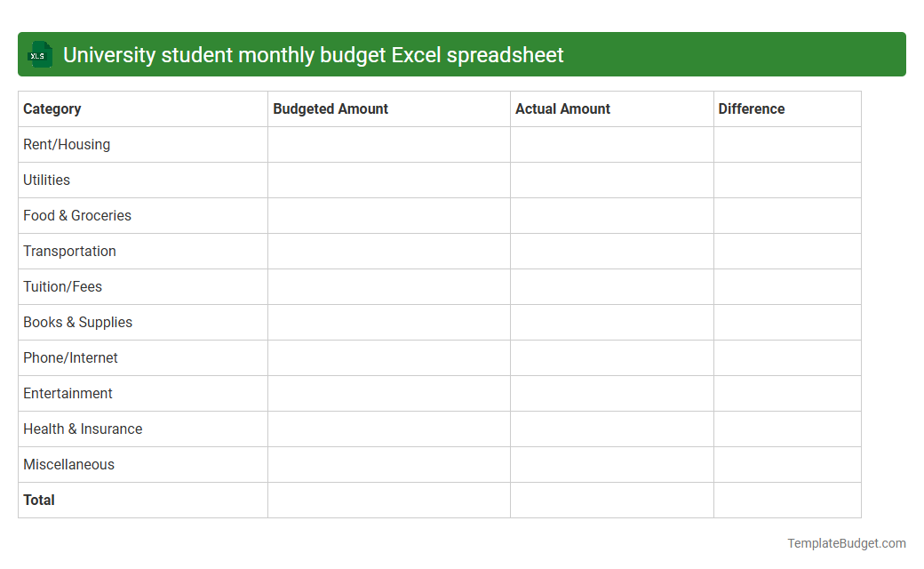Select the Actual Amount column header
The width and height of the screenshot is (924, 569).
(x=562, y=108)
